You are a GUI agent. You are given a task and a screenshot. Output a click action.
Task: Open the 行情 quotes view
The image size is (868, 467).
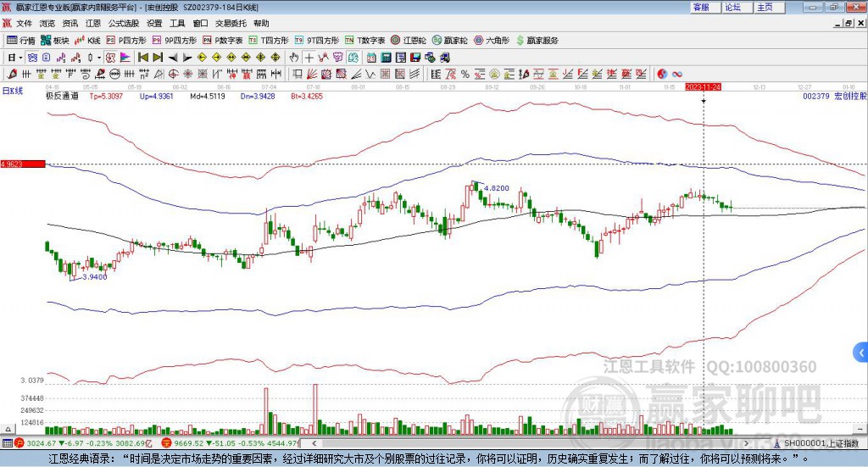(x=21, y=41)
